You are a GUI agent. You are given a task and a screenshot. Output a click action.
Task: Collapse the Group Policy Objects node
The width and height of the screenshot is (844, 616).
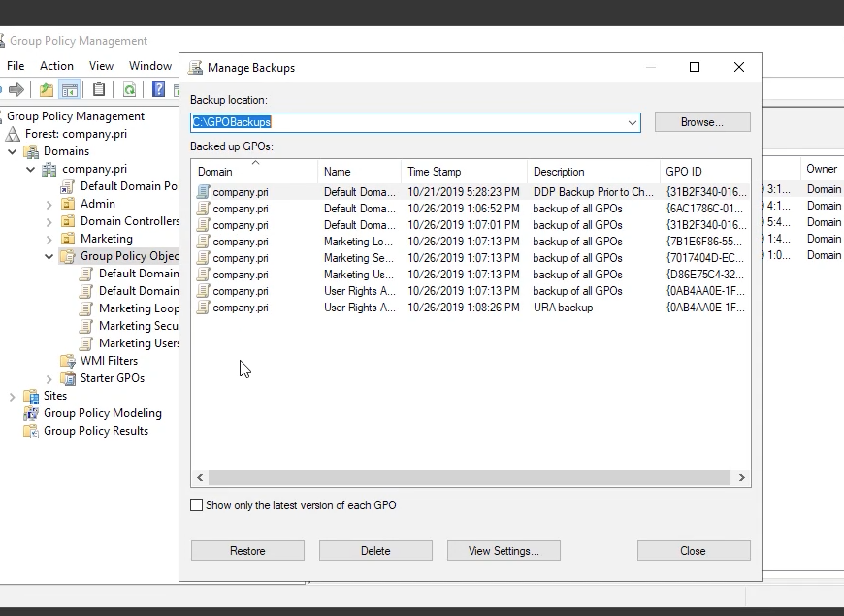[49, 257]
